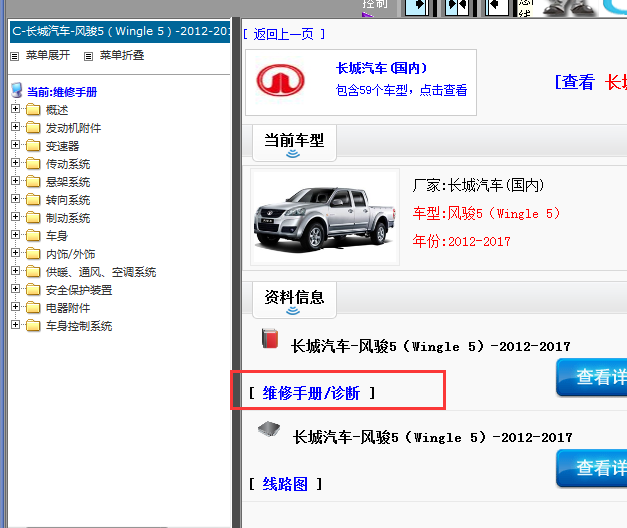The height and width of the screenshot is (528, 627).
Task: Expand the 内饰/外饰 tree node
Action: [x=15, y=252]
